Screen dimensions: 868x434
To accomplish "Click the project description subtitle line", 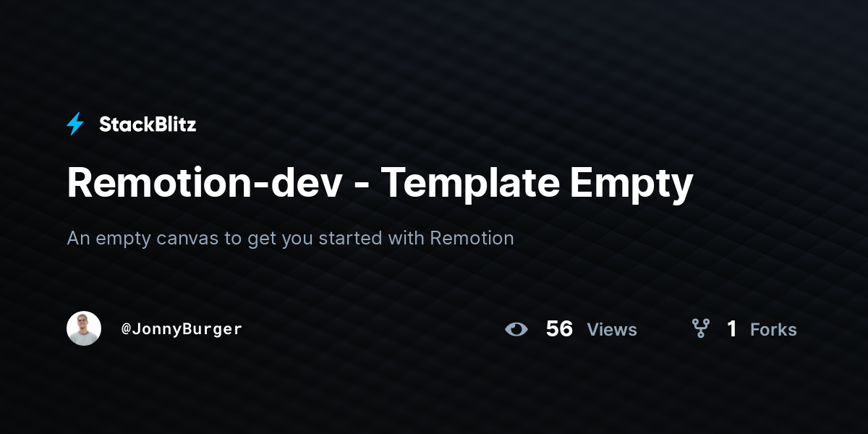I will pos(290,238).
